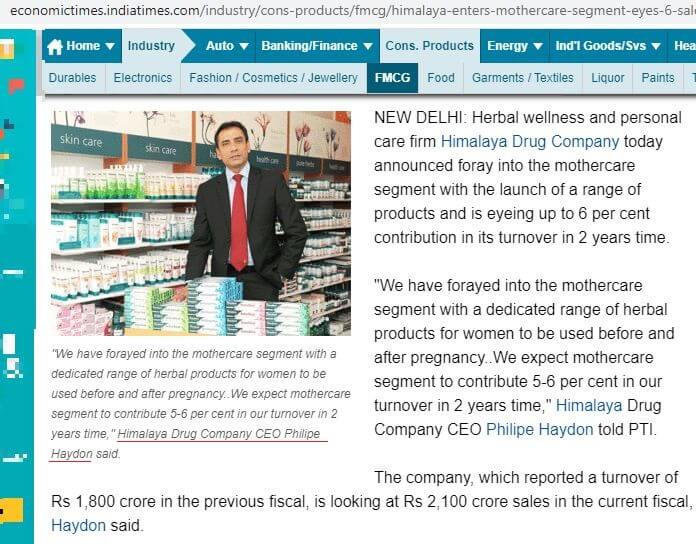The height and width of the screenshot is (544, 696).
Task: Open the Durables subcategory
Action: point(72,78)
